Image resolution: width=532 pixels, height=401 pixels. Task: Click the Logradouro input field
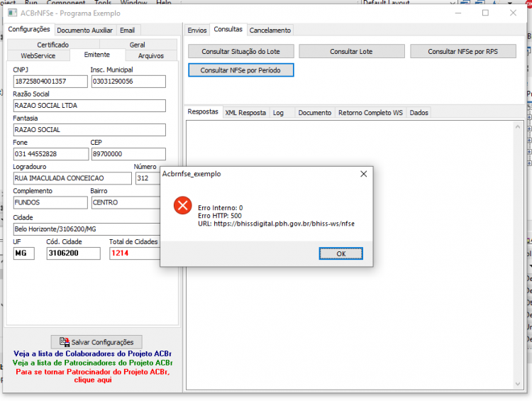[x=72, y=178]
